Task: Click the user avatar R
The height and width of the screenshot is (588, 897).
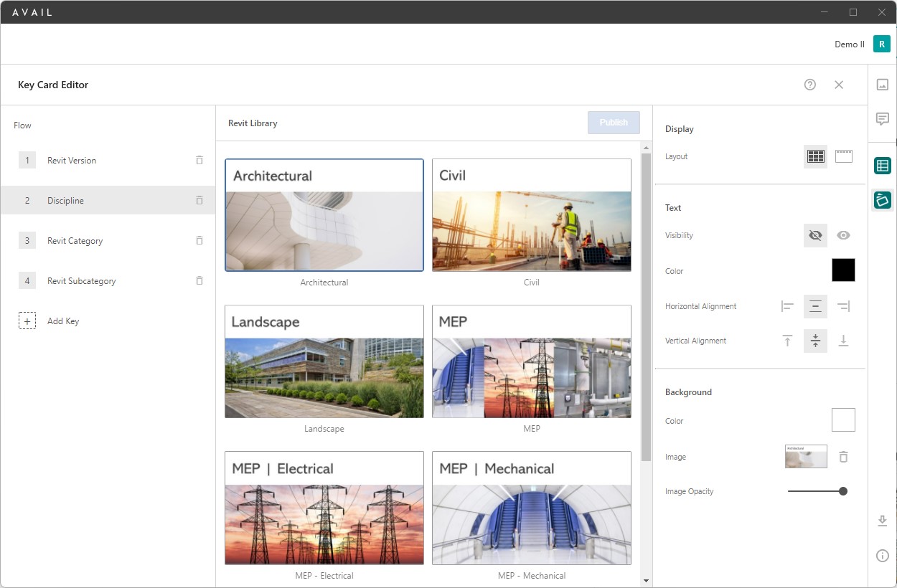Action: click(x=882, y=44)
